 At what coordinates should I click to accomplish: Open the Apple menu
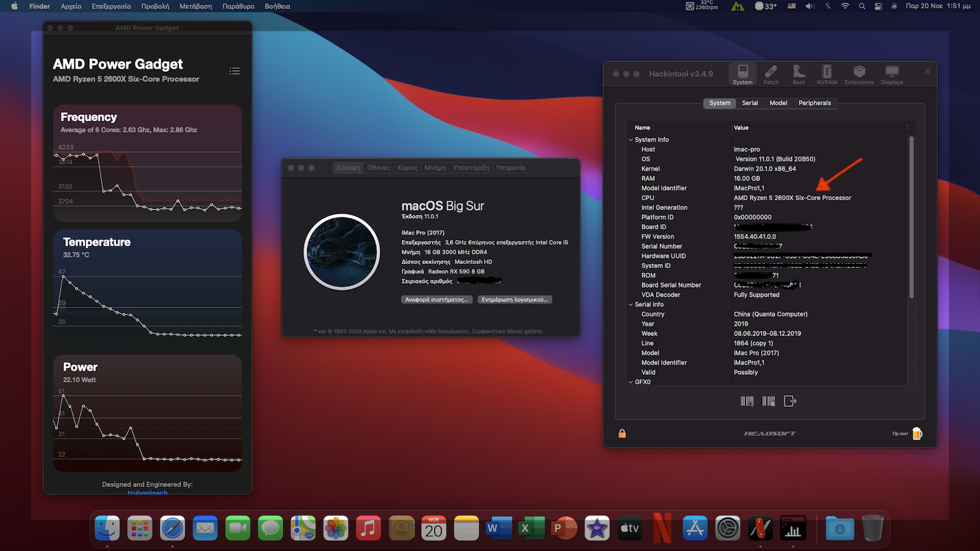tap(14, 6)
